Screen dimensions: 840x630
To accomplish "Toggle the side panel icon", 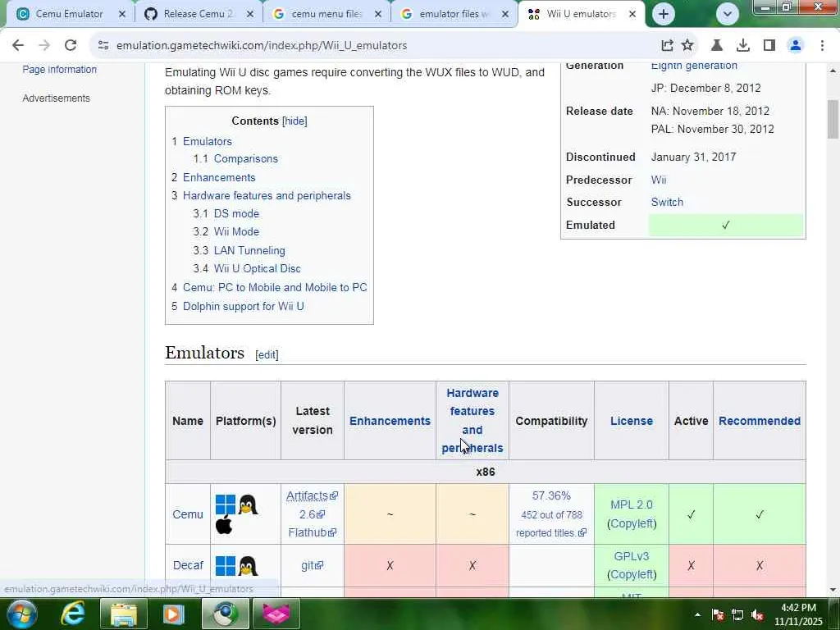I will pos(769,46).
